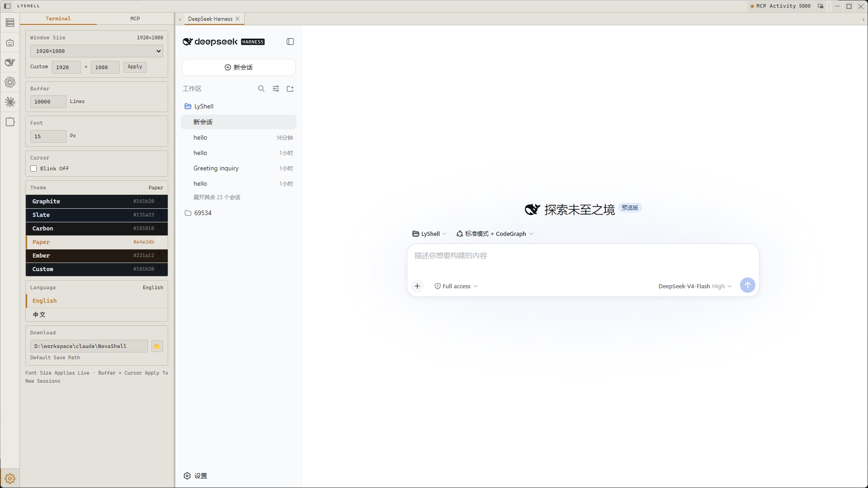Open the OpenAI swirl icon in left rail
Screen dimensions: 868x488
pos(10,82)
